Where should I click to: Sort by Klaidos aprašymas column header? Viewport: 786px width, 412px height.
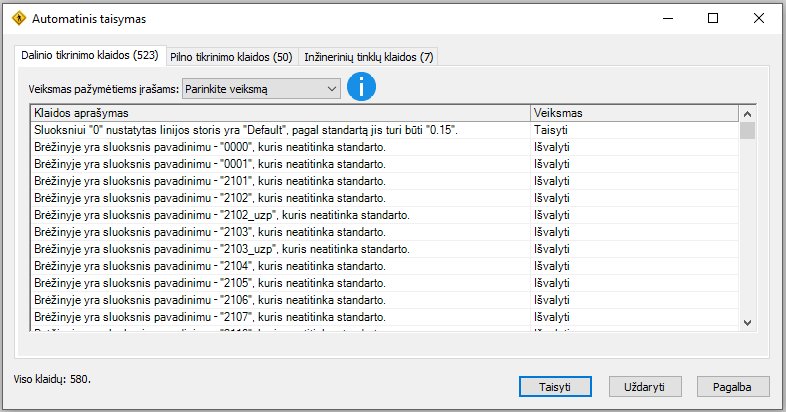point(280,113)
